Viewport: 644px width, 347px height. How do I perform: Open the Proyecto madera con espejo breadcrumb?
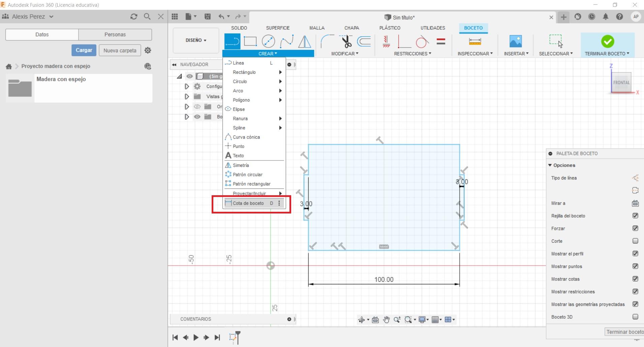point(56,66)
